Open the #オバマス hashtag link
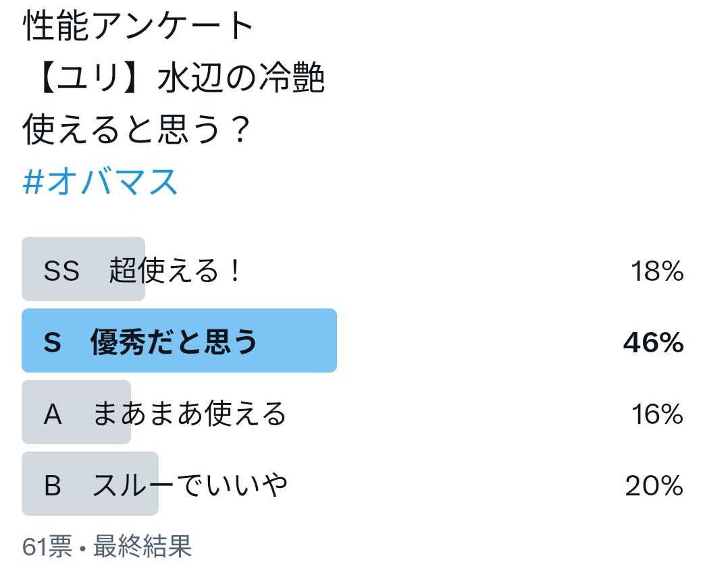728x573 pixels. (100, 182)
